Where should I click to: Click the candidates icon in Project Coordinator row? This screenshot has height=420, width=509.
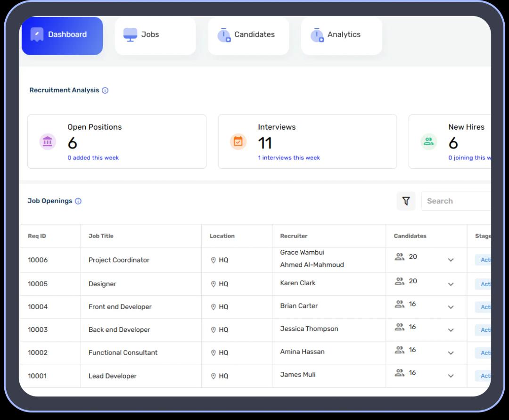(399, 257)
